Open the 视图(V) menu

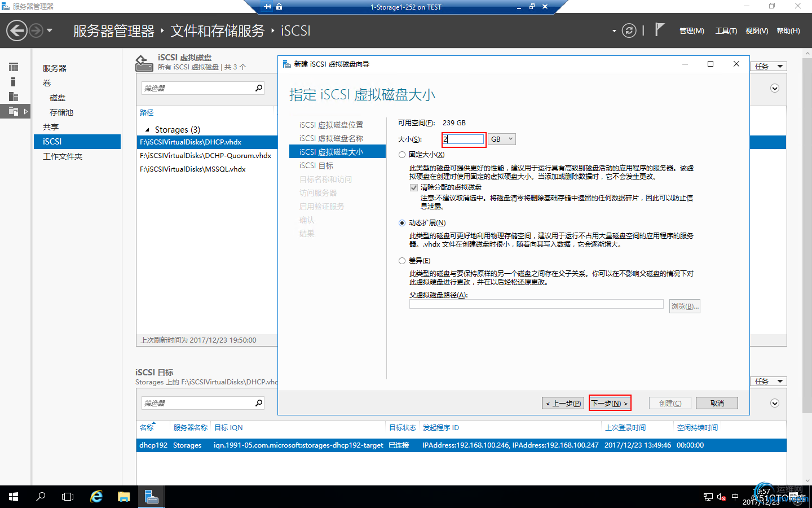click(x=757, y=31)
